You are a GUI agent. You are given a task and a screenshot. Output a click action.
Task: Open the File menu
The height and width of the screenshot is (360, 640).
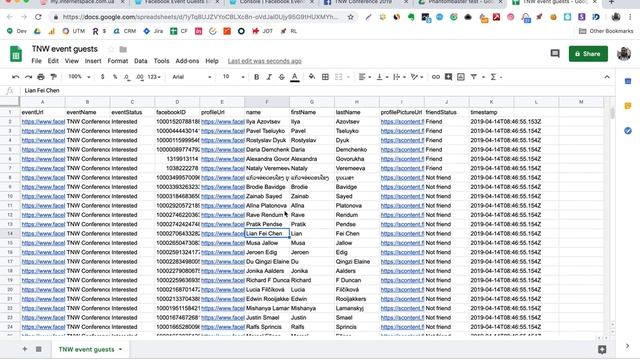36,61
